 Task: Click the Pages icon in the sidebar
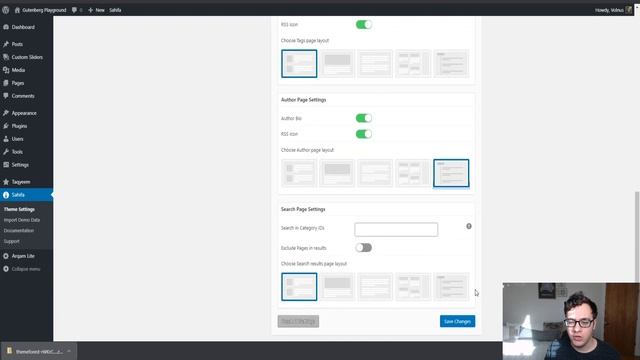coord(6,83)
